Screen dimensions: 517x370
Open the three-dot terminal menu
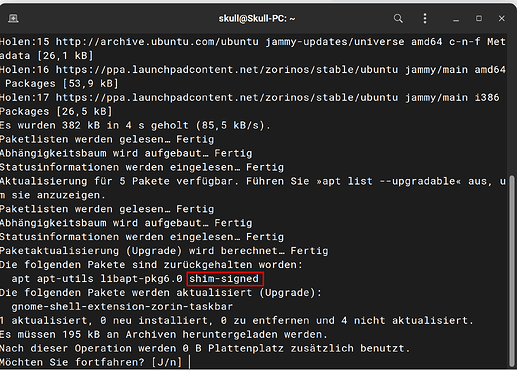pyautogui.click(x=425, y=18)
